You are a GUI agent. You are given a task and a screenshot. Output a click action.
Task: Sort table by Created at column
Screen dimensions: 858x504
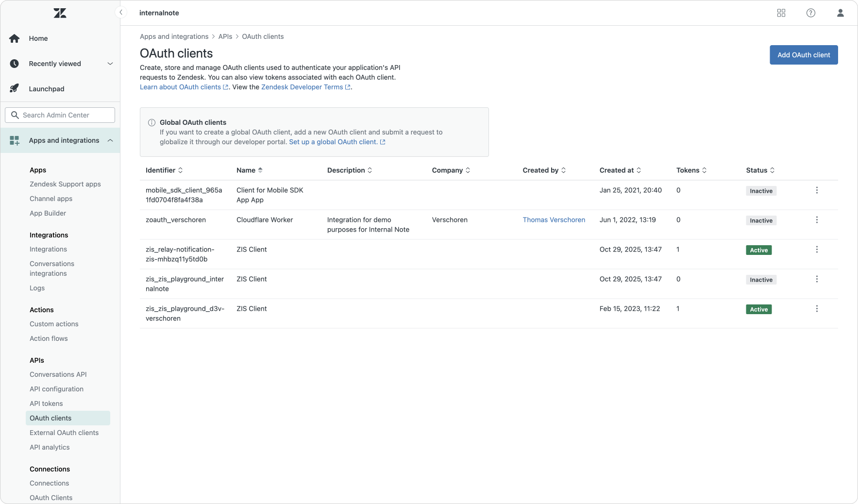click(621, 170)
